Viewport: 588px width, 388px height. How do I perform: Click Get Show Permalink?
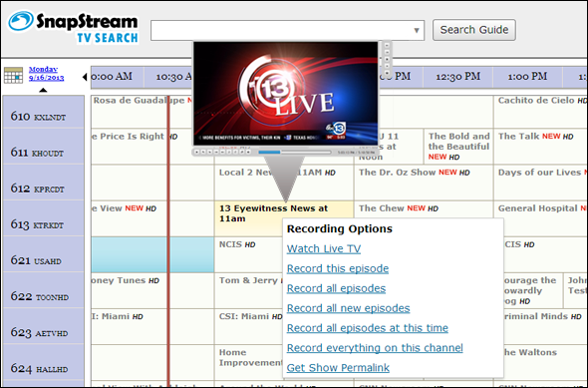click(x=338, y=368)
